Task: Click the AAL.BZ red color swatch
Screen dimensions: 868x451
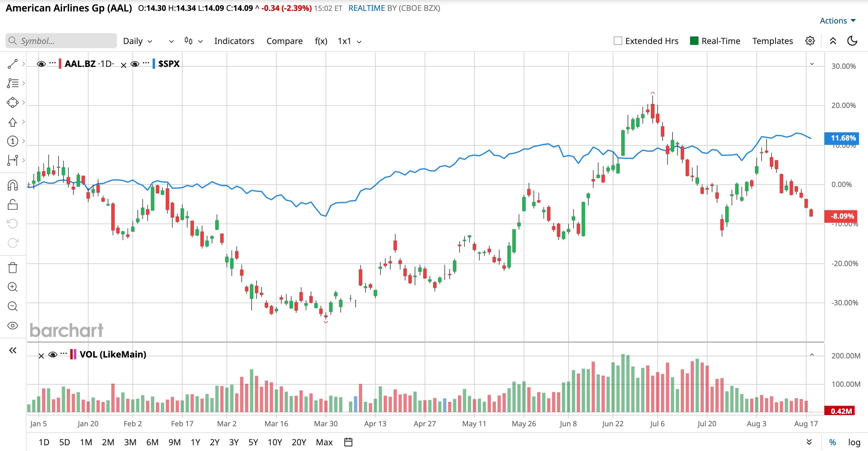Action: click(x=60, y=64)
